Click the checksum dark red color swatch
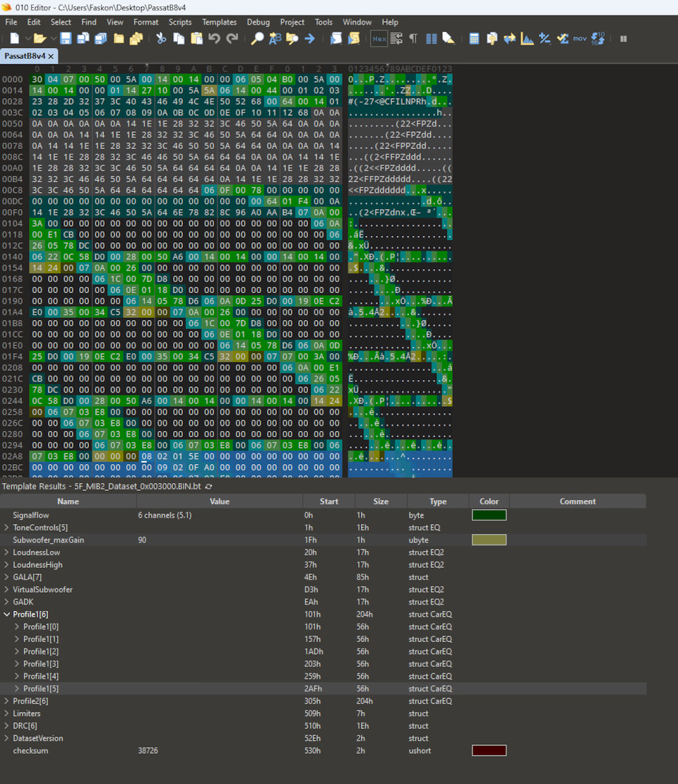The height and width of the screenshot is (784, 678). 489,751
